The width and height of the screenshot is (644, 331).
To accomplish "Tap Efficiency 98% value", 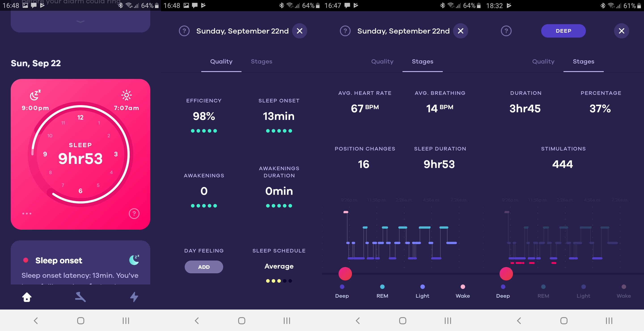I will coord(204,116).
